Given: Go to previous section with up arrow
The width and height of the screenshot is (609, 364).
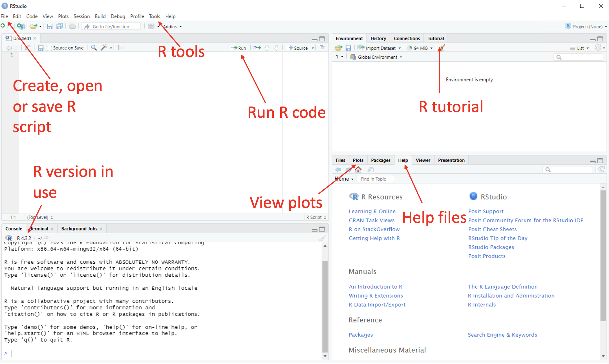Looking at the screenshot, I should 267,48.
